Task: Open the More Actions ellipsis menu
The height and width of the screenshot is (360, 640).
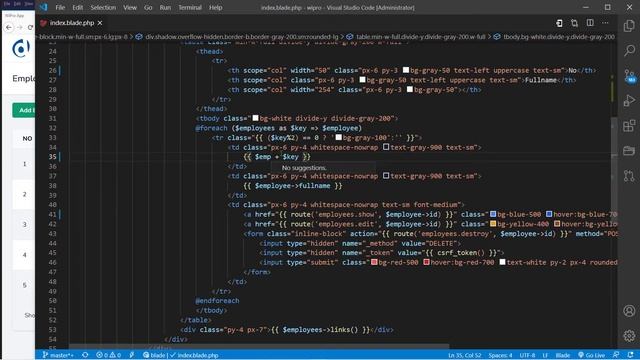Action: (605, 23)
